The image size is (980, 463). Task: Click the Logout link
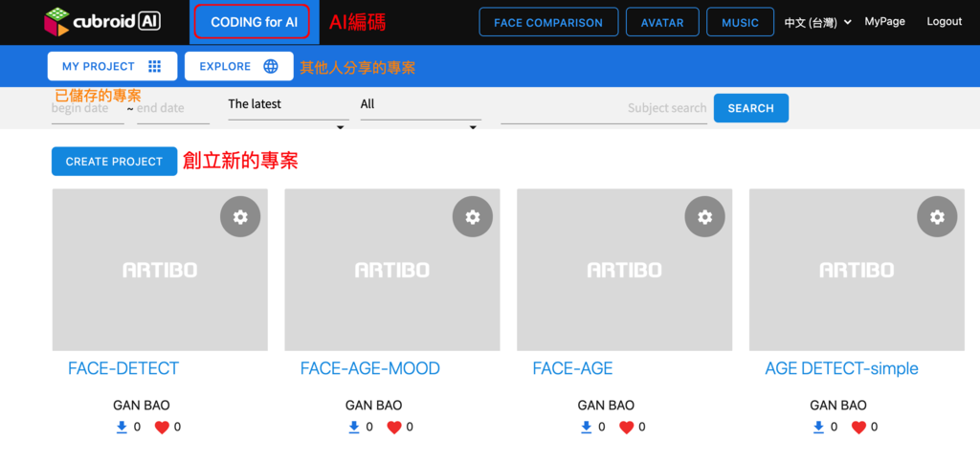point(945,22)
